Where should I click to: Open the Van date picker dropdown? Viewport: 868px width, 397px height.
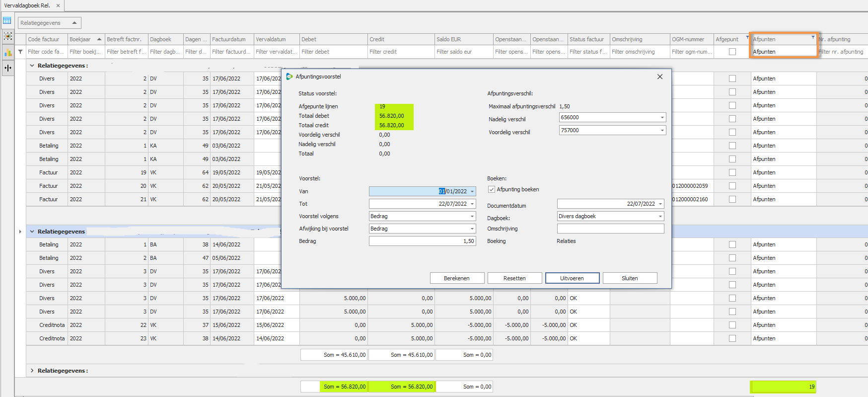click(472, 191)
